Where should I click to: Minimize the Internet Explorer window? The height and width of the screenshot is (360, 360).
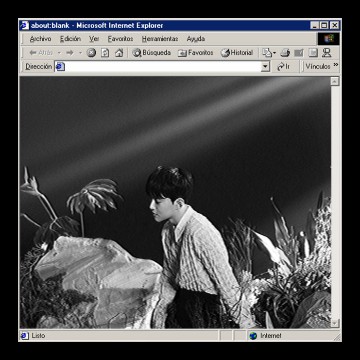[x=314, y=25]
